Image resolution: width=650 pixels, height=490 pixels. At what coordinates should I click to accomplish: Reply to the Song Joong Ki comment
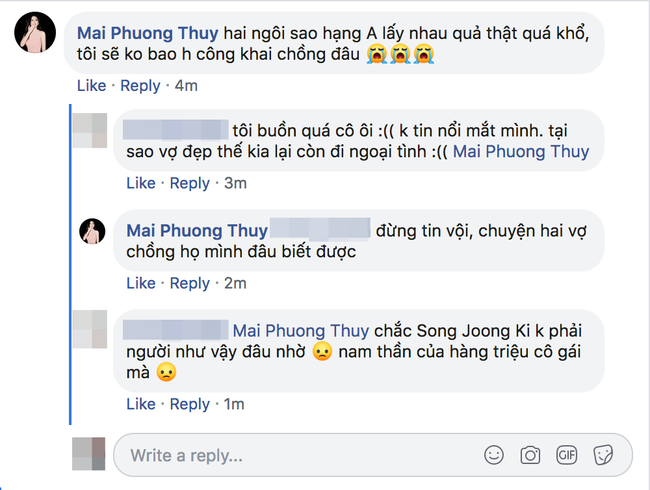pyautogui.click(x=189, y=404)
